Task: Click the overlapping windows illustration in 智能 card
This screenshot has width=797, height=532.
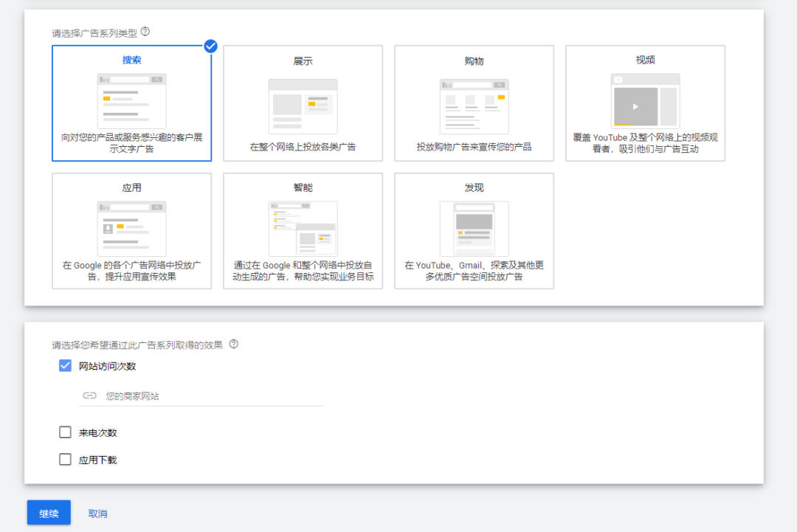Action: [x=303, y=229]
